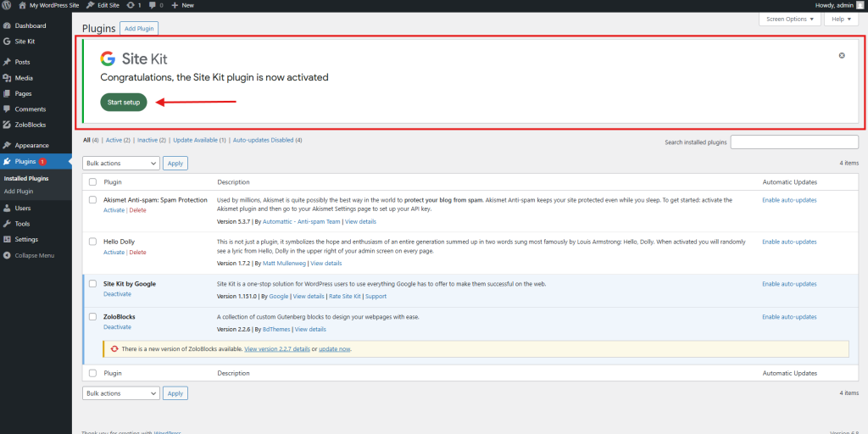868x434 pixels.
Task: Open Site Kit in the sidebar
Action: 25,41
